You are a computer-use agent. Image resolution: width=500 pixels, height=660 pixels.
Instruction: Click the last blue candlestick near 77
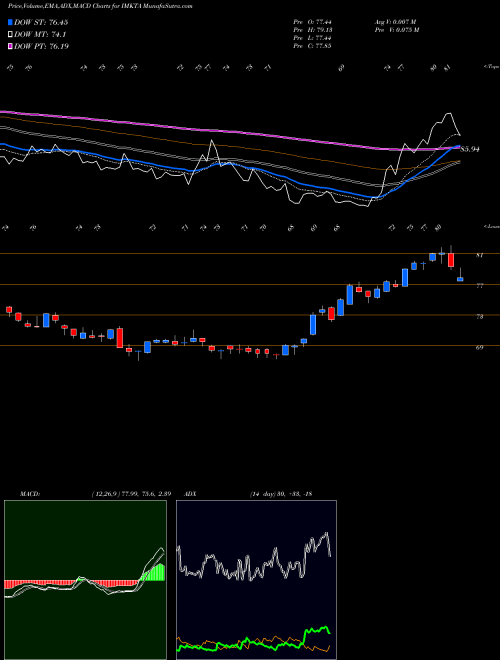point(460,279)
